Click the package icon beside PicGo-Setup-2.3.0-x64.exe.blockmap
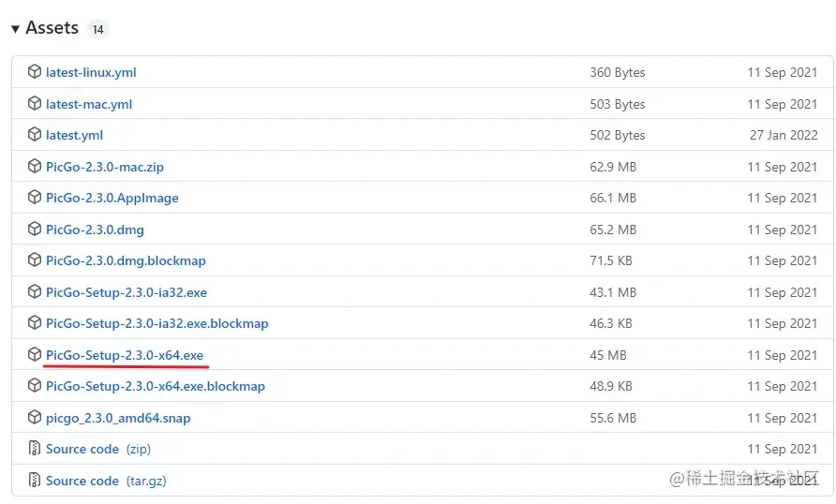Image resolution: width=836 pixels, height=504 pixels. click(x=34, y=385)
